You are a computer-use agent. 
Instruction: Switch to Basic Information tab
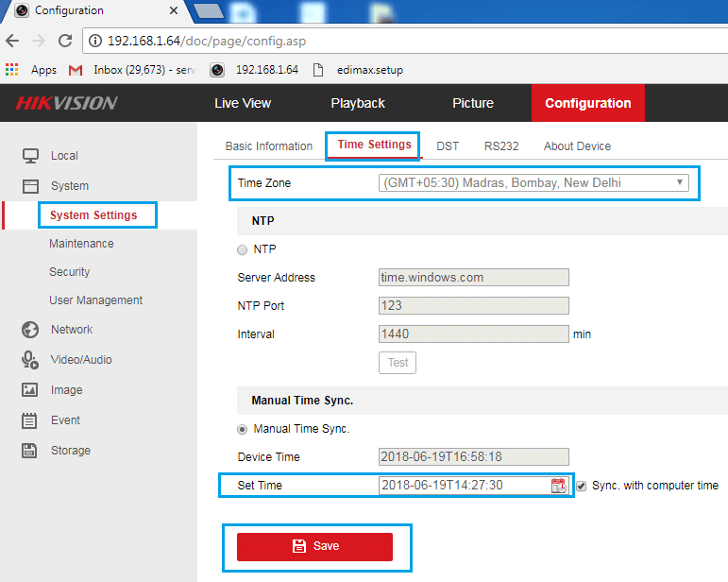269,146
